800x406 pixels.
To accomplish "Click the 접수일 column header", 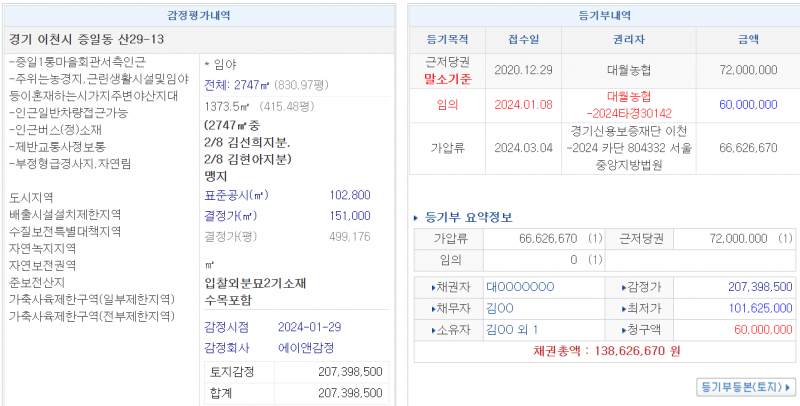I will click(x=523, y=40).
